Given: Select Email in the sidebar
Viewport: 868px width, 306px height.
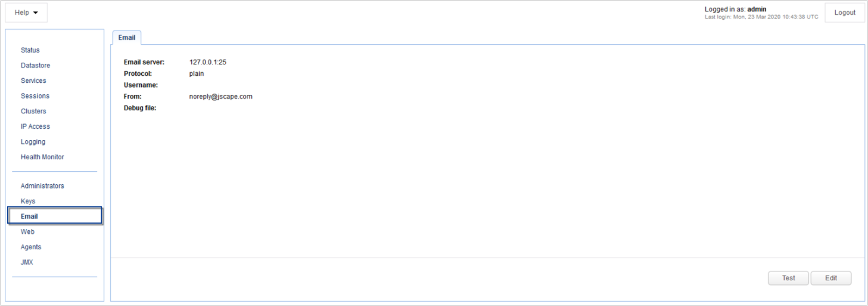Looking at the screenshot, I should pyautogui.click(x=55, y=215).
